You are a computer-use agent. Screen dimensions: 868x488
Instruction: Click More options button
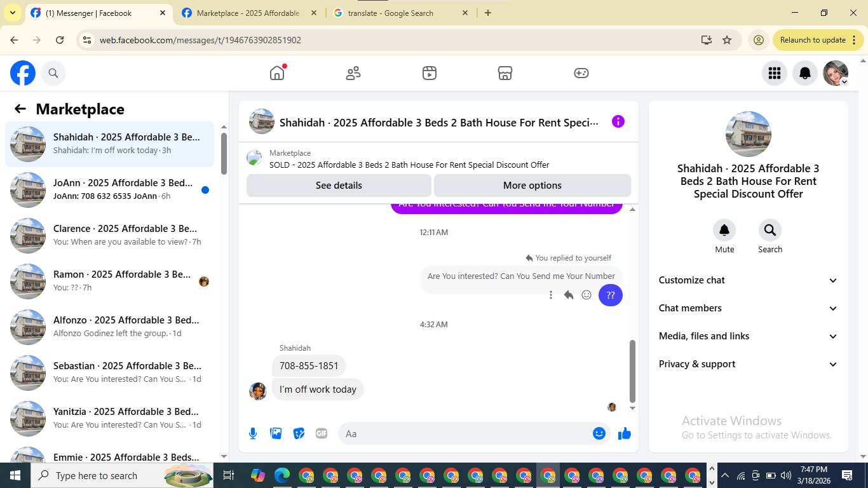(x=532, y=186)
